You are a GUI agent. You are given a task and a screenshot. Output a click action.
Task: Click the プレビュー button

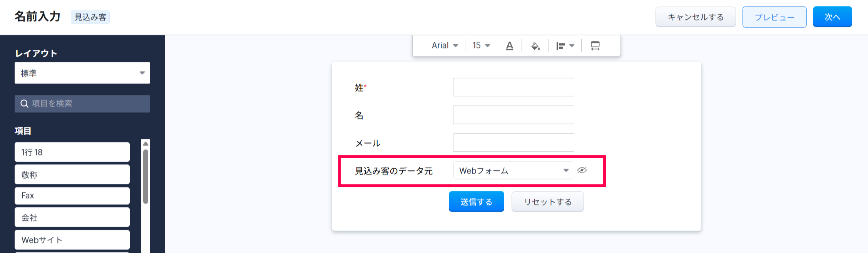pyautogui.click(x=774, y=17)
